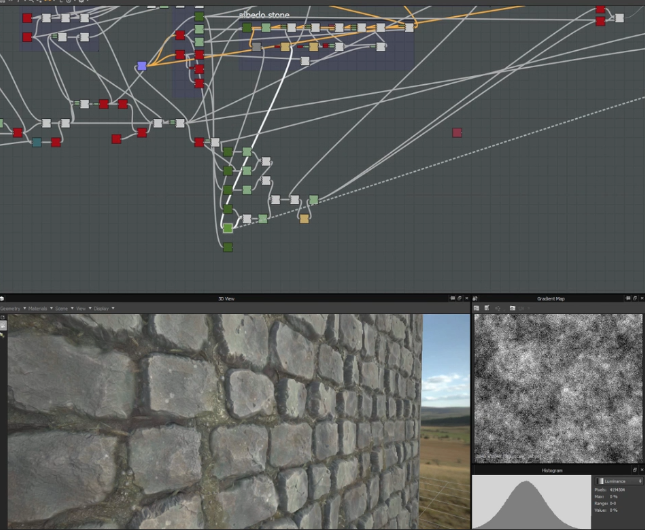Open the Lights menu in 3D View
Screen dimensions: 645x530
pos(62,308)
